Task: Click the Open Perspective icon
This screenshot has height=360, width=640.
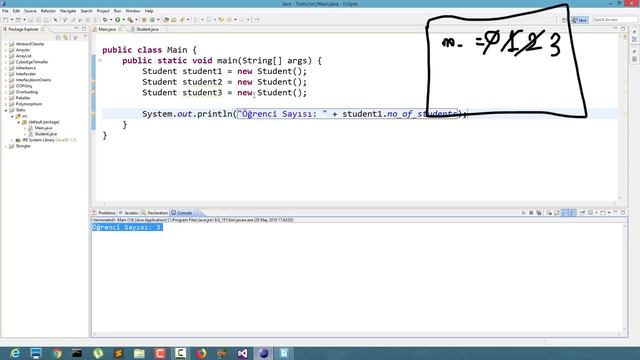Action: (564, 20)
